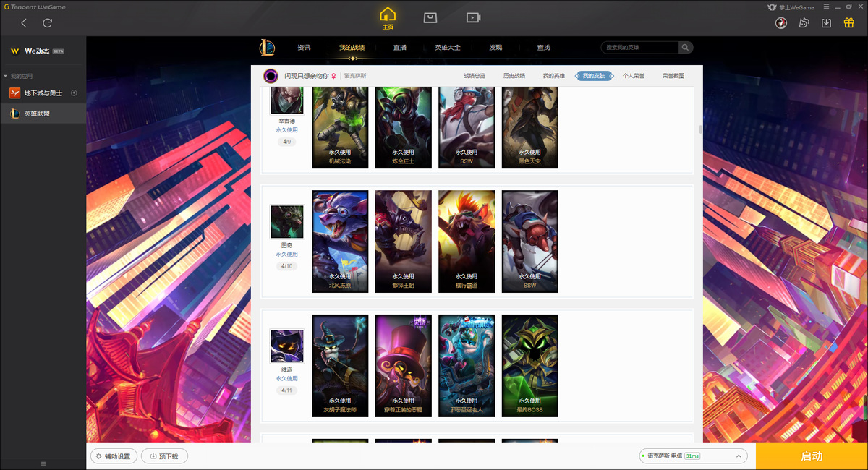Screen dimensions: 868x470
Task: Open the 北风冻原 skin card
Action: tap(340, 242)
